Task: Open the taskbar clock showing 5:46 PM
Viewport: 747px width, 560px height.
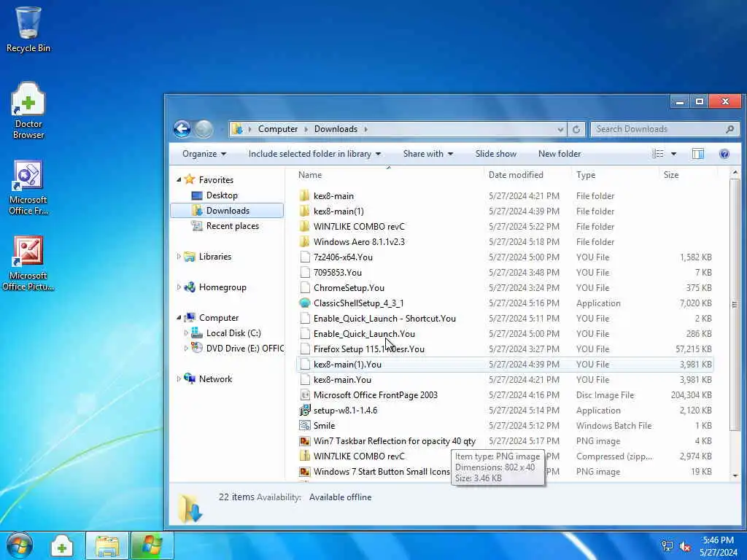Action: 718,545
